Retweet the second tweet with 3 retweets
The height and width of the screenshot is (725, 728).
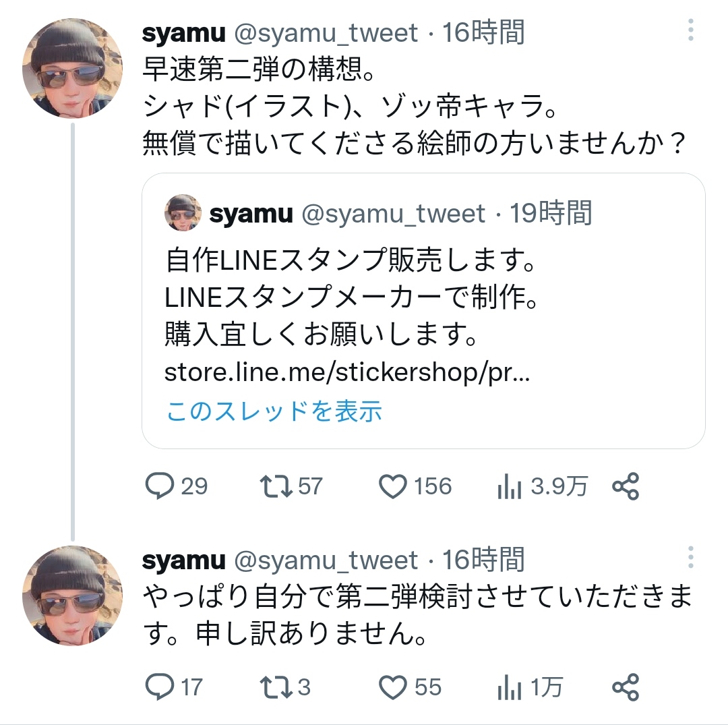pos(276,687)
